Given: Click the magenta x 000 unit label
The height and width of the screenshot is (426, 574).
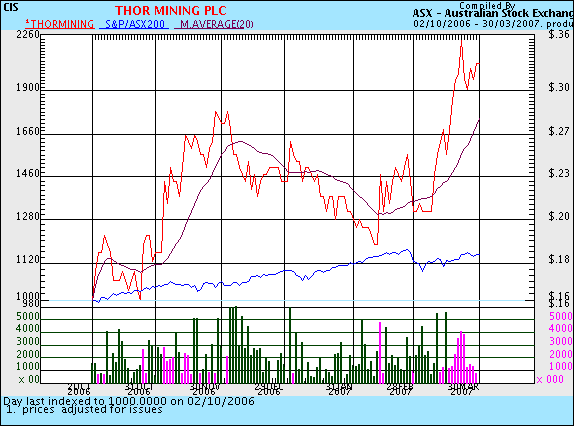Looking at the screenshot, I should pyautogui.click(x=550, y=380).
